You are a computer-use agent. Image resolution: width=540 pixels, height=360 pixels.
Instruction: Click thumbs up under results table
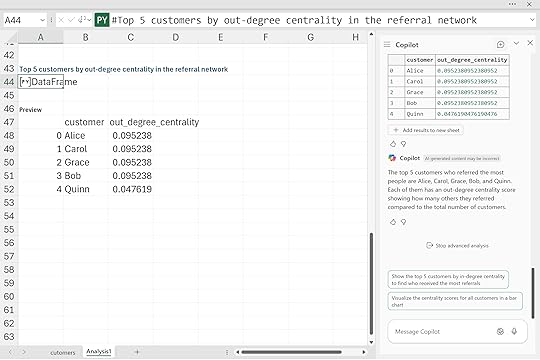coord(393,144)
